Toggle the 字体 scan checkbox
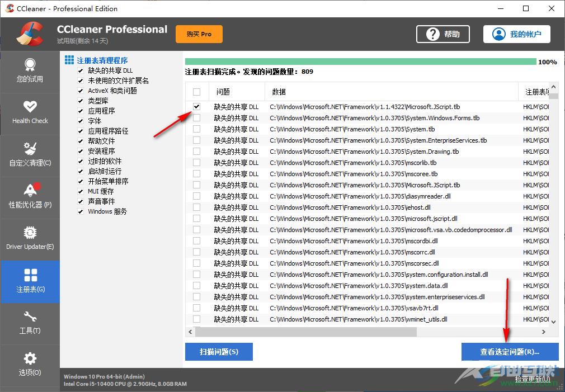 81,120
